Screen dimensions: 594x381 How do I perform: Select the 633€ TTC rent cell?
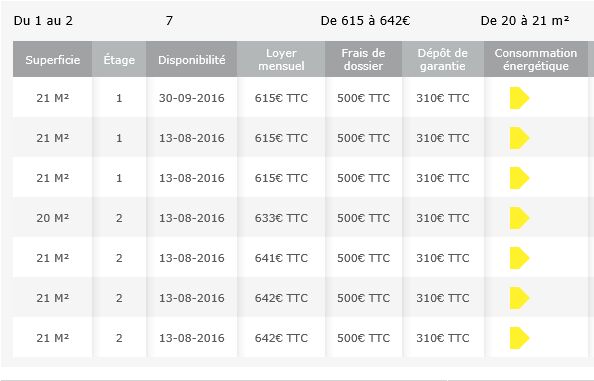tap(281, 218)
